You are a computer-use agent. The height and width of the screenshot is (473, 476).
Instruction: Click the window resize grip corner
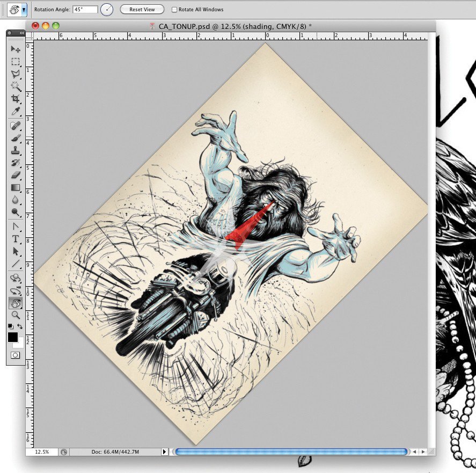coord(431,452)
